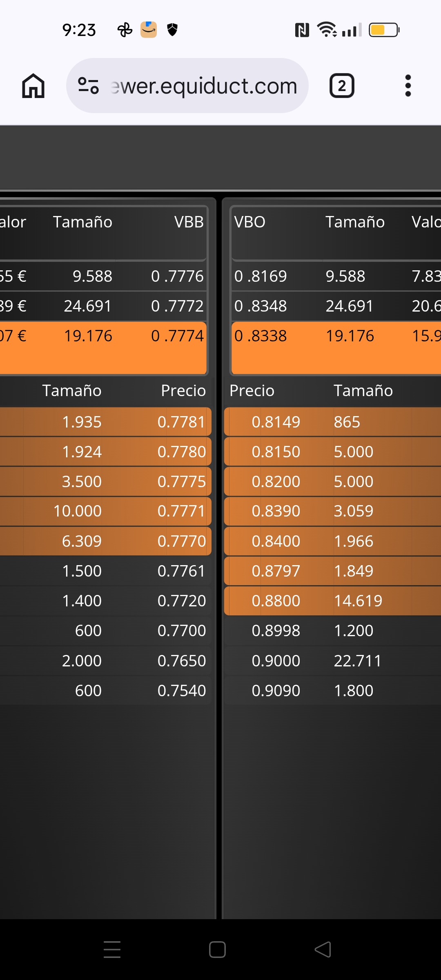This screenshot has height=980, width=441.
Task: Tap the Android back triangle icon
Action: coord(323,949)
